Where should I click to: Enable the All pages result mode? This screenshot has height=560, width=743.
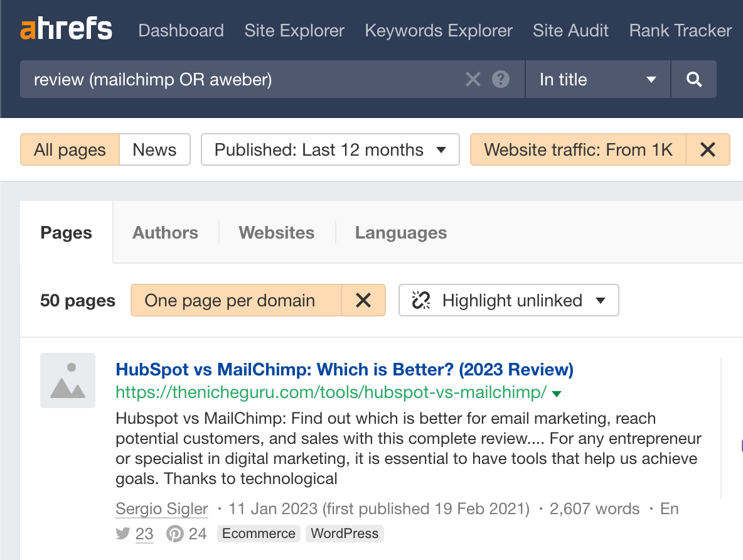(x=70, y=149)
